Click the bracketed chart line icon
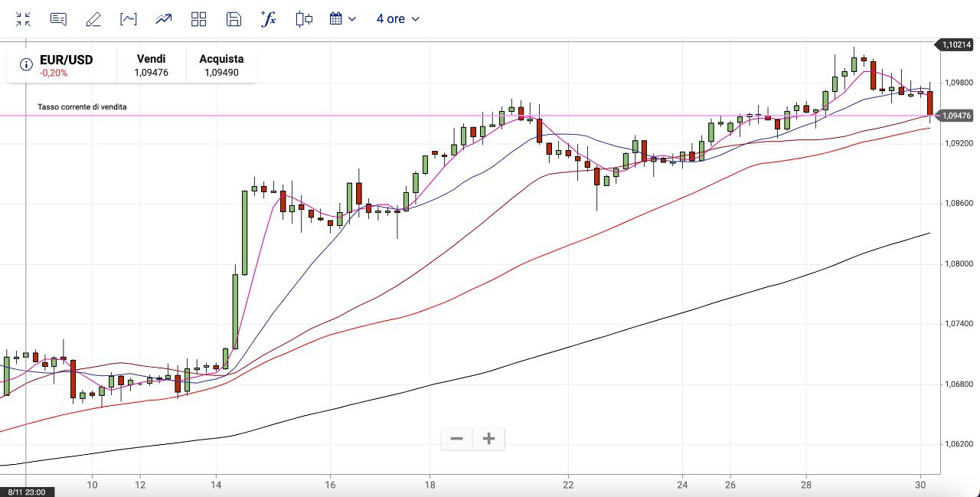 coord(129,19)
